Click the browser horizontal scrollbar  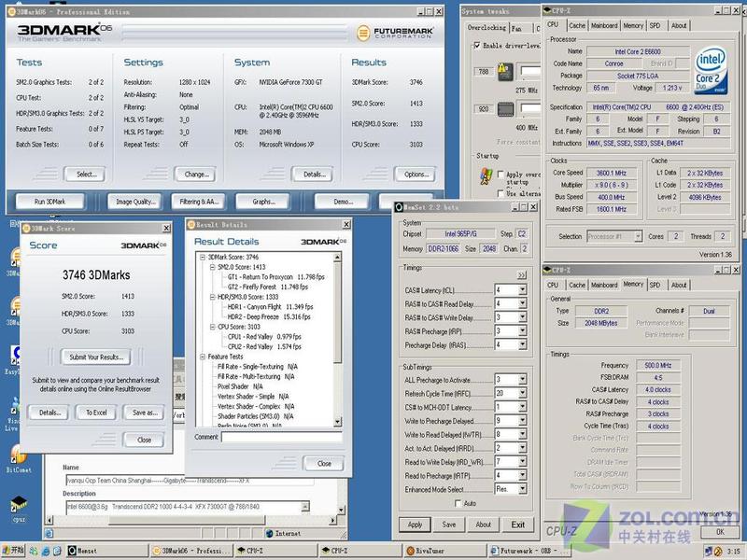tap(191, 521)
